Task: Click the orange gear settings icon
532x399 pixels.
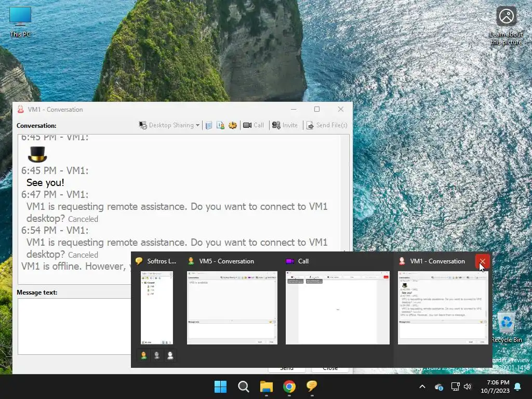Action: (x=232, y=125)
